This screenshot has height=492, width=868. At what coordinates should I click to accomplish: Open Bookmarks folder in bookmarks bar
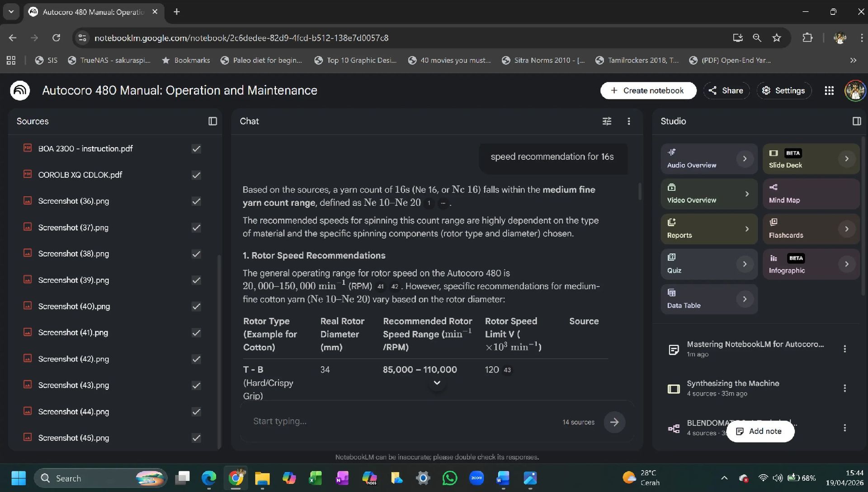pos(186,60)
